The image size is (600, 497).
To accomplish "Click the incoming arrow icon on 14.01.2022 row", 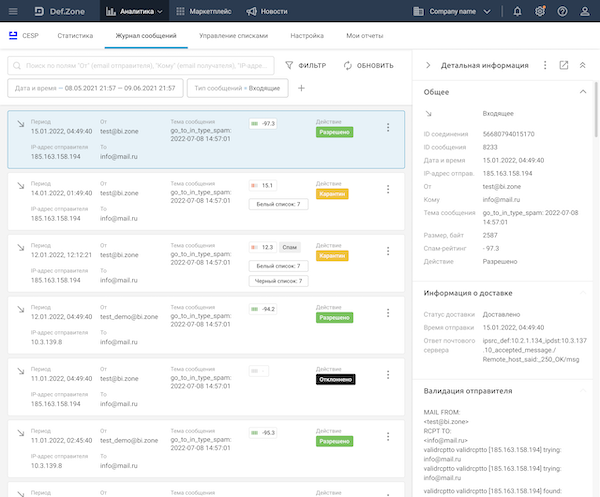I will (x=21, y=186).
